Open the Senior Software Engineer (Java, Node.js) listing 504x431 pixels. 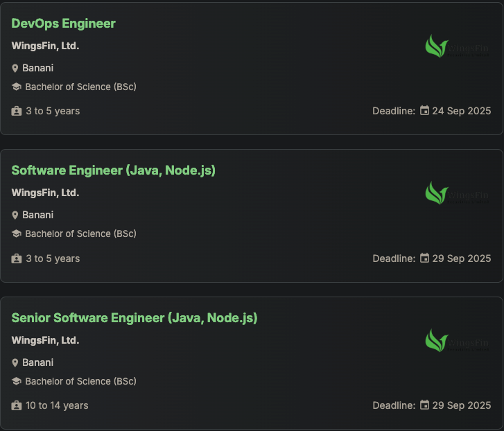134,318
